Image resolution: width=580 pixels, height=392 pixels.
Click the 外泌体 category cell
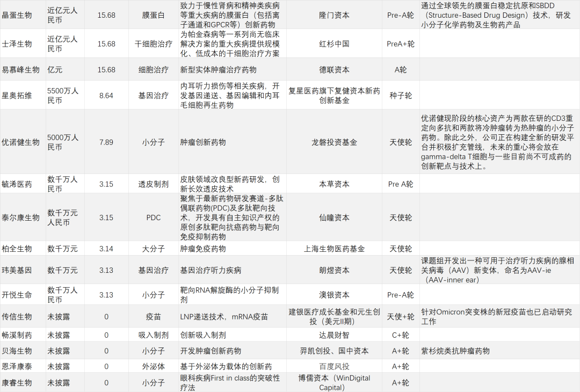pos(153,366)
